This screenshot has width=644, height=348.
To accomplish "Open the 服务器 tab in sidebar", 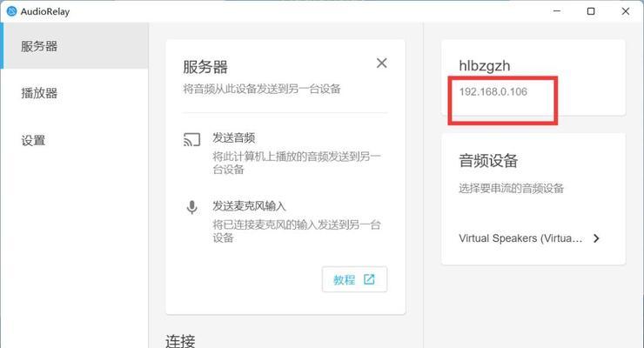I will (x=74, y=46).
